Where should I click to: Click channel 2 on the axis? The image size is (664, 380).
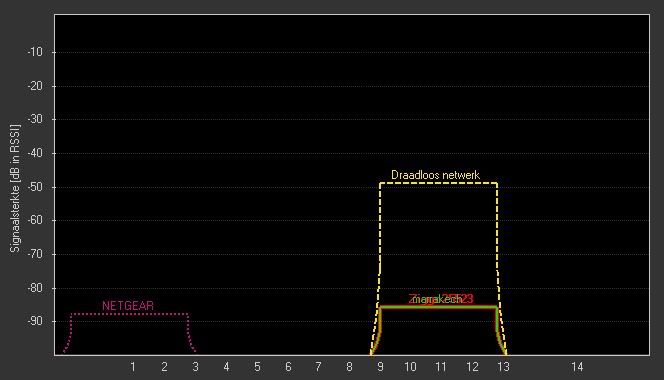[164, 367]
